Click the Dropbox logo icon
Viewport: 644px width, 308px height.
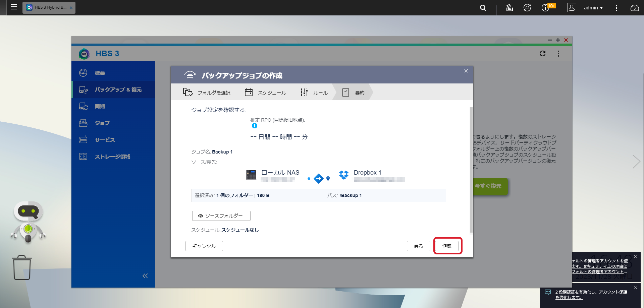[344, 175]
